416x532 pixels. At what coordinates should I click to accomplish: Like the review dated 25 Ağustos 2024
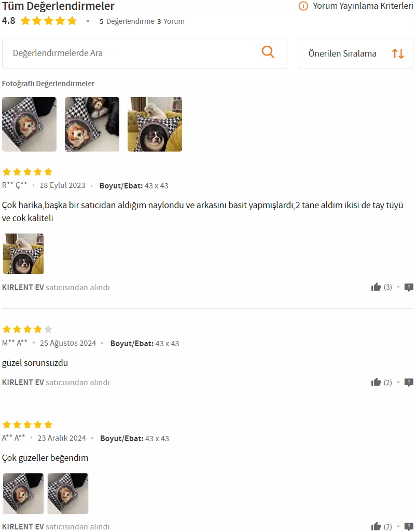[x=376, y=383]
